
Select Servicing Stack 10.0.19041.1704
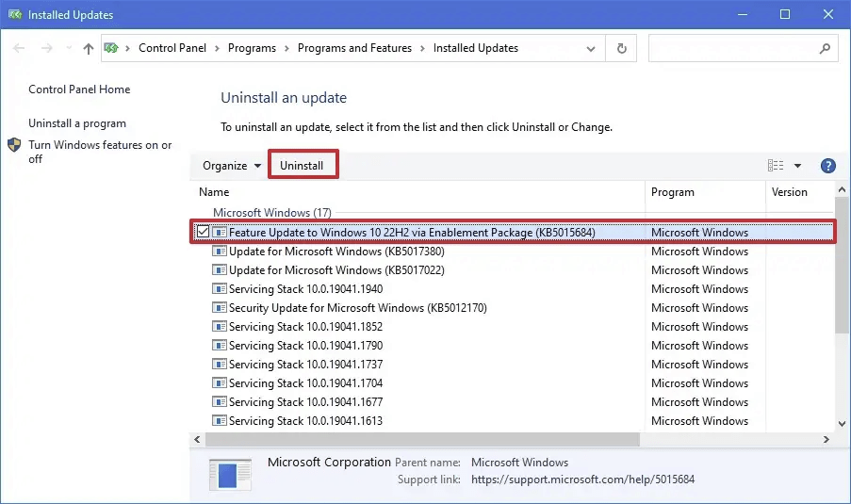(305, 383)
